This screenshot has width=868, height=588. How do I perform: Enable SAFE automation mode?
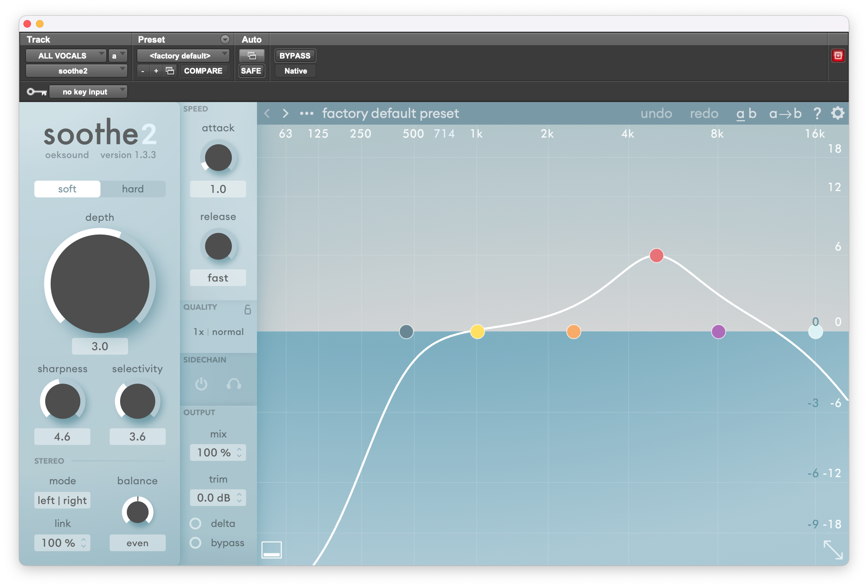point(251,71)
